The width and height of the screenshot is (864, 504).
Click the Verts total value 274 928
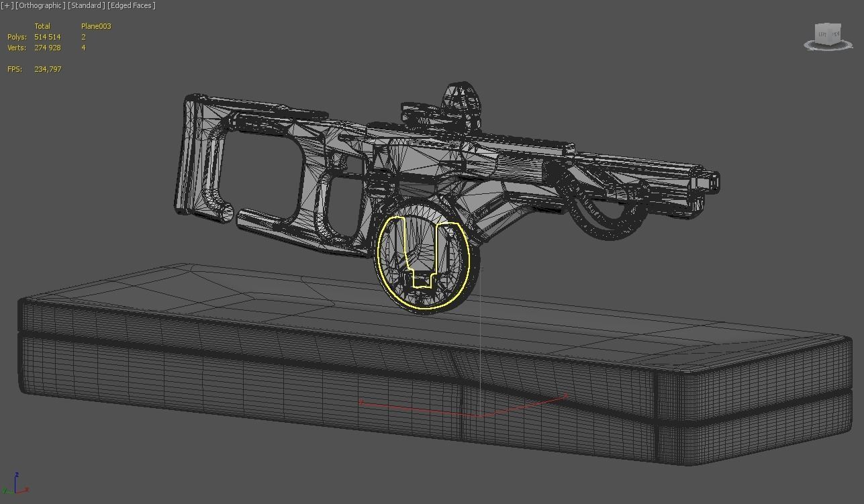(x=48, y=48)
